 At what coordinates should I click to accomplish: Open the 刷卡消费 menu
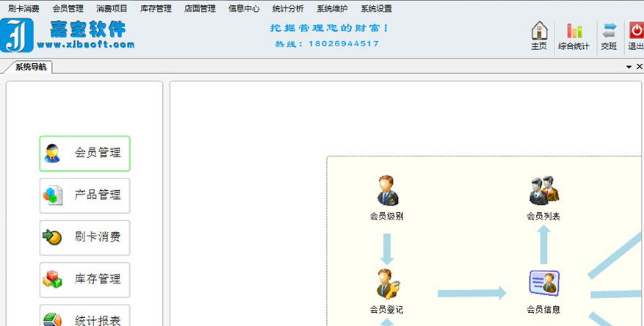point(23,8)
